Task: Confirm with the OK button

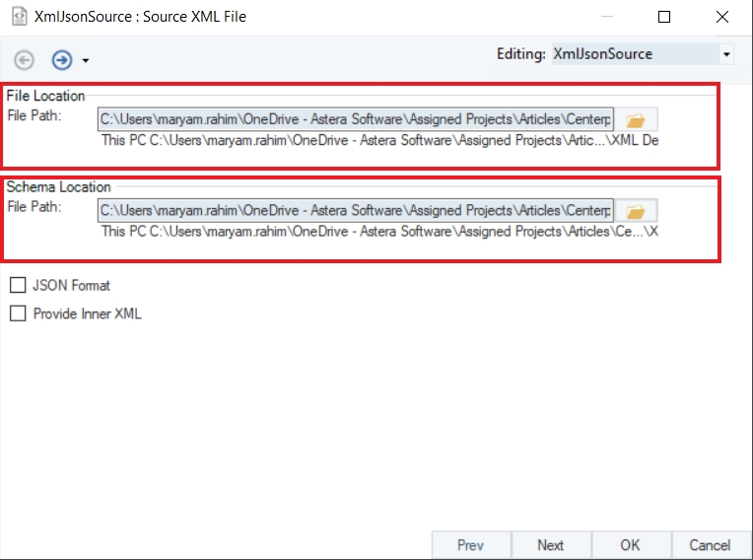Action: [x=631, y=545]
